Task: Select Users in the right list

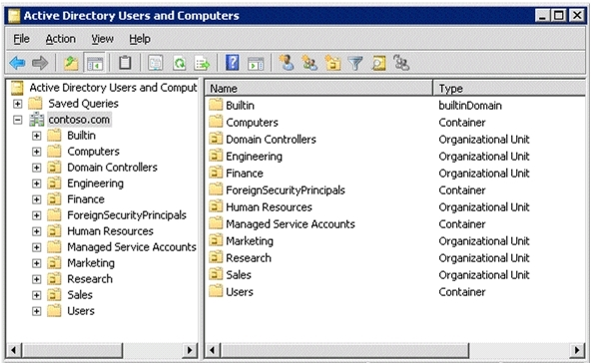Action: pos(240,292)
